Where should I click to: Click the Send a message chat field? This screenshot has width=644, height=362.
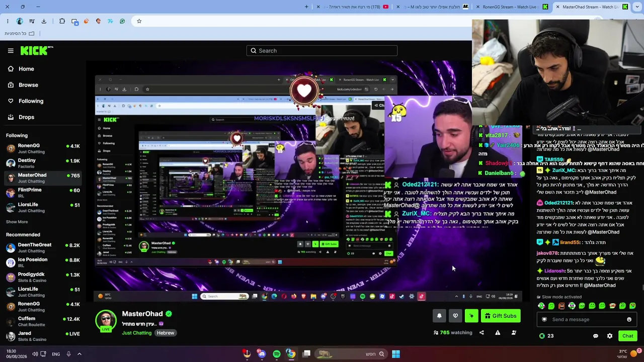pos(586,319)
